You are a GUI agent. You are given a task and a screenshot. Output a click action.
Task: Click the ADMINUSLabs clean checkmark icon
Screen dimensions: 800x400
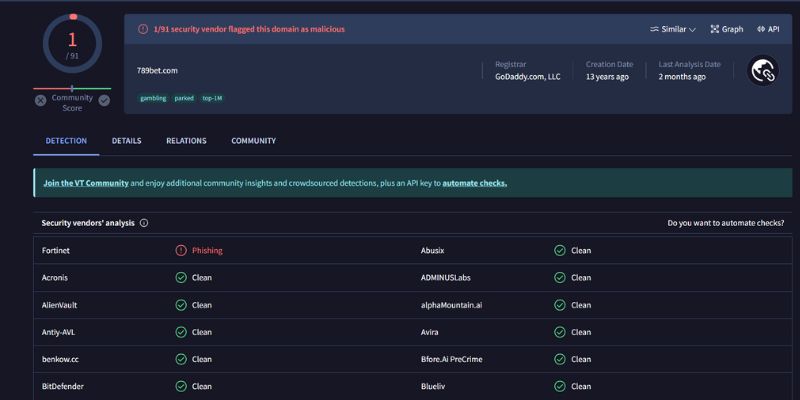pos(560,278)
